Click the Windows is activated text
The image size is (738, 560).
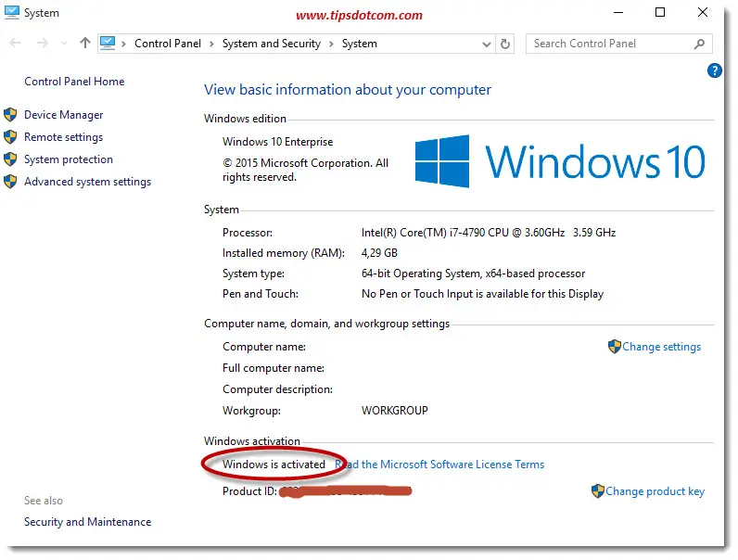274,465
